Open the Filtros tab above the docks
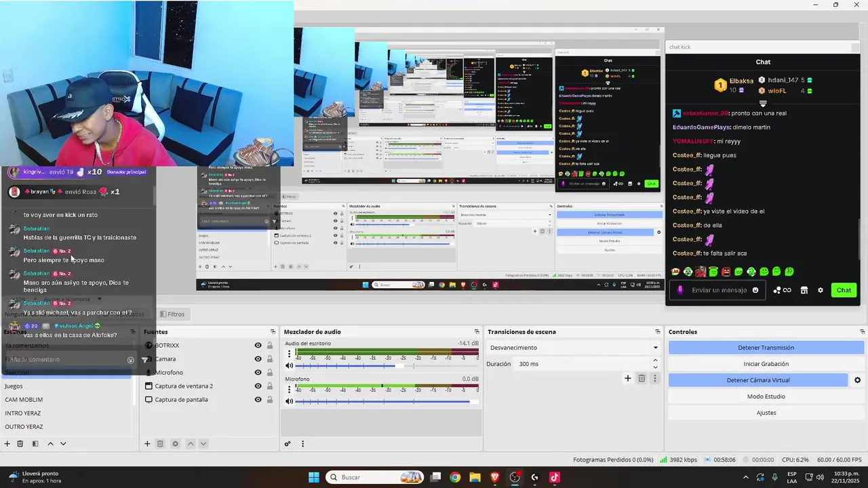The image size is (868, 488). [x=172, y=314]
